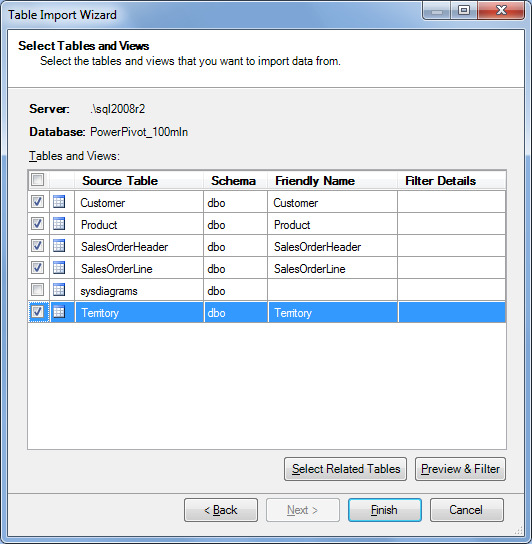Viewport: 532px width, 544px height.
Task: Select the sysdiagrams source table cell
Action: [139, 290]
